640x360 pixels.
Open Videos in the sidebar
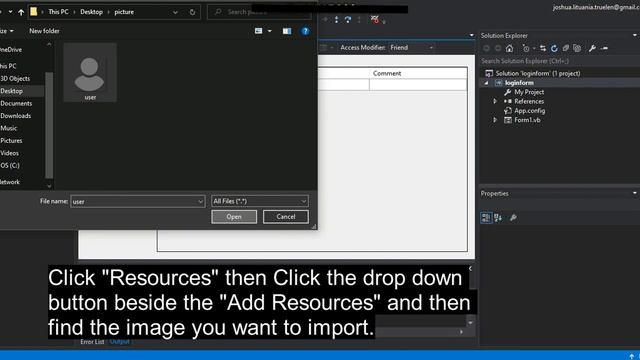pyautogui.click(x=9, y=153)
